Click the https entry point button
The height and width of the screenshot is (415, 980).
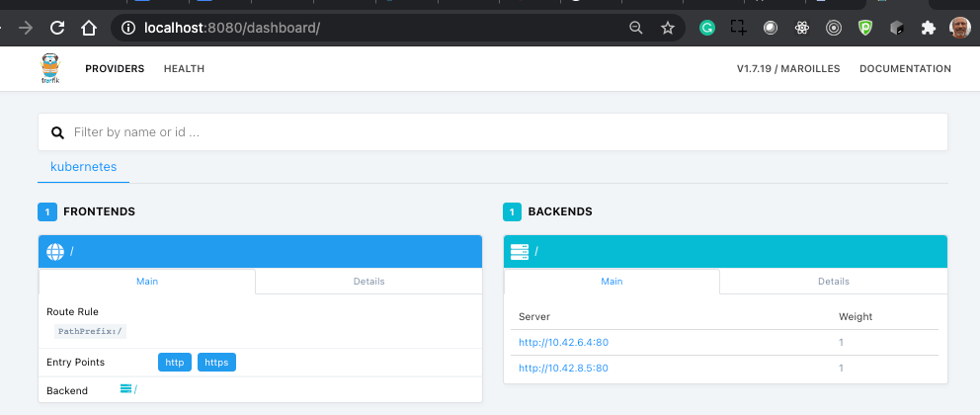point(216,363)
